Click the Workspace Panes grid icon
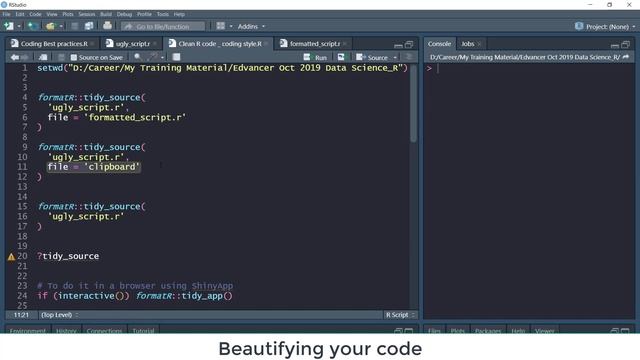640x360 pixels. tap(220, 26)
